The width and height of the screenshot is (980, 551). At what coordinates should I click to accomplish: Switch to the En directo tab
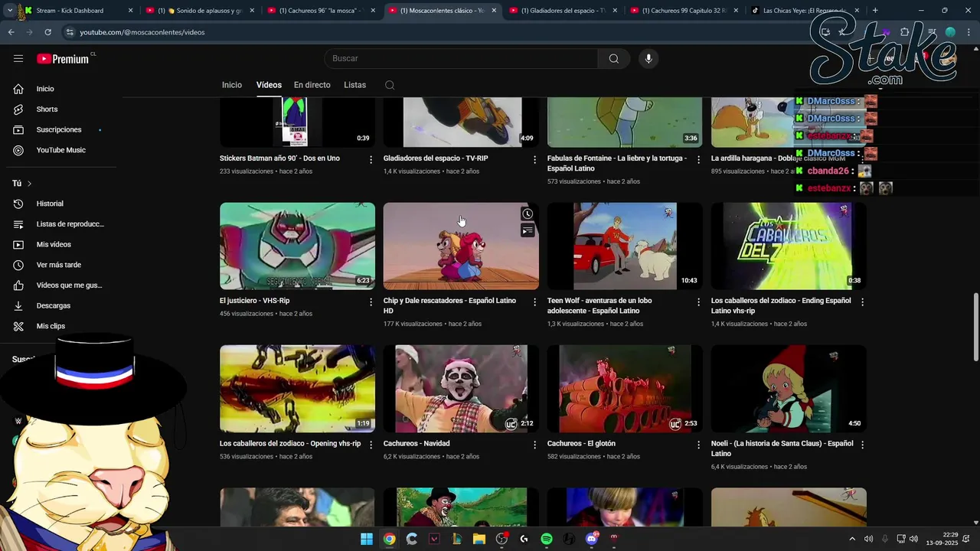click(x=312, y=85)
